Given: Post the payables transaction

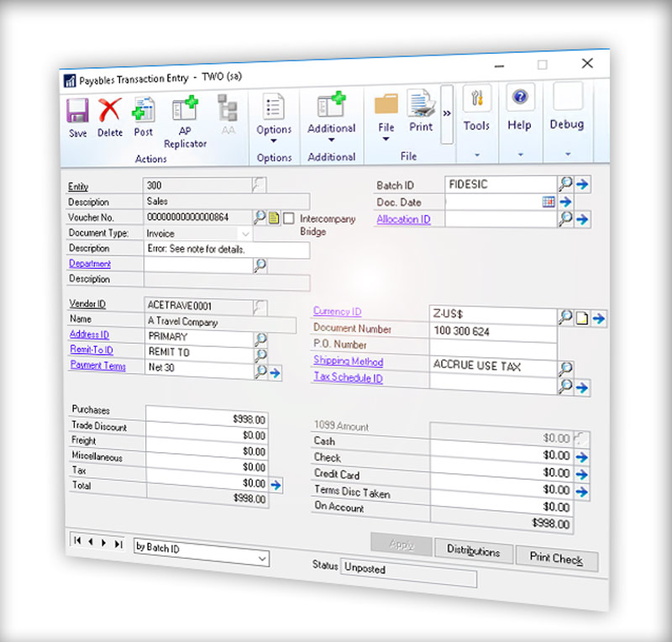Looking at the screenshot, I should point(143,109).
